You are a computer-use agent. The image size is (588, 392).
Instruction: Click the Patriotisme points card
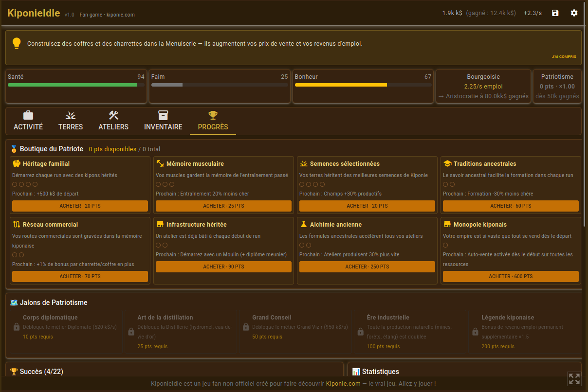[x=557, y=87]
